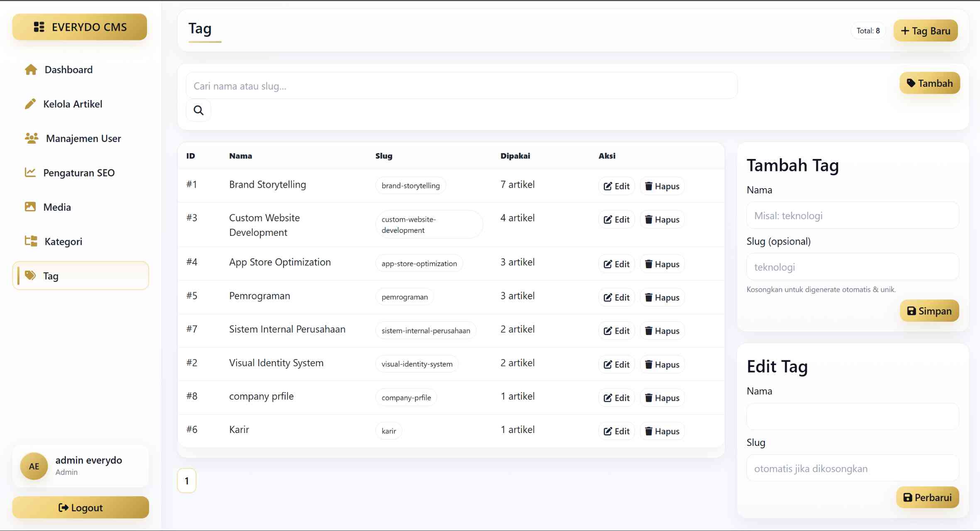
Task: Click the Nama column header
Action: pyautogui.click(x=240, y=156)
